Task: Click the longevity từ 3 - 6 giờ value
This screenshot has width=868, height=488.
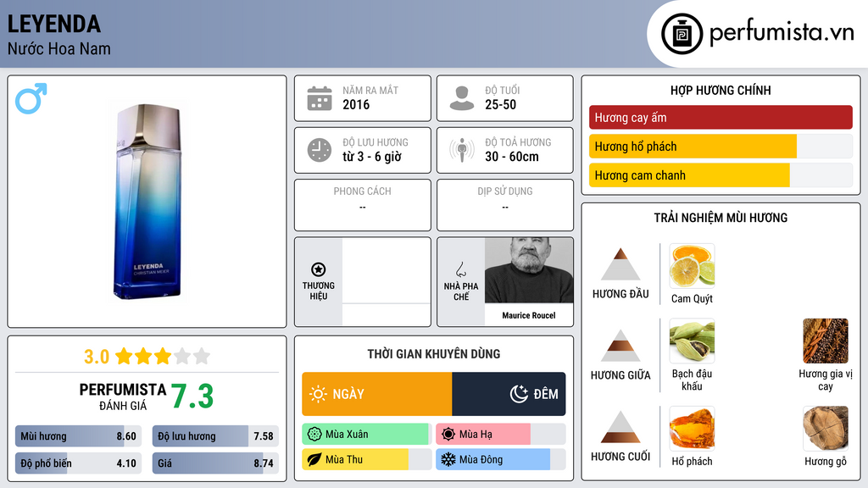Action: tap(371, 157)
